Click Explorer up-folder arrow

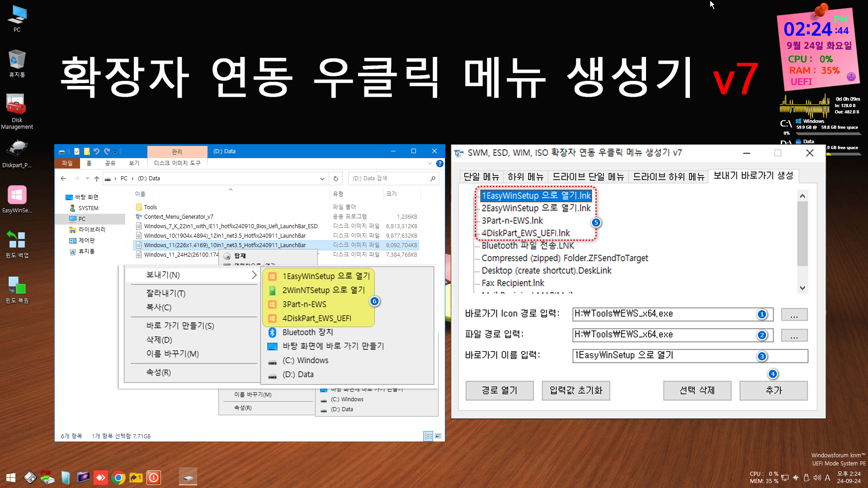pos(96,178)
